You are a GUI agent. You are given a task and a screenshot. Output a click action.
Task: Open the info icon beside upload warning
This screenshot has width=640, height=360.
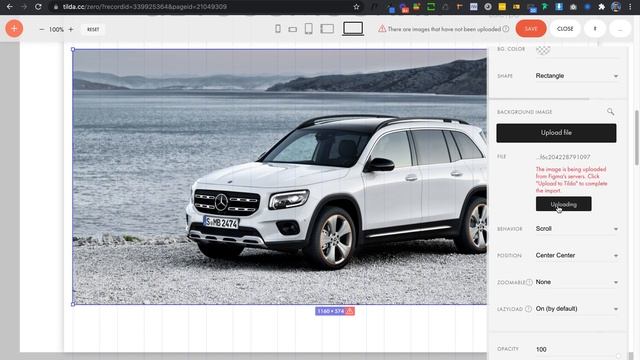pyautogui.click(x=506, y=29)
